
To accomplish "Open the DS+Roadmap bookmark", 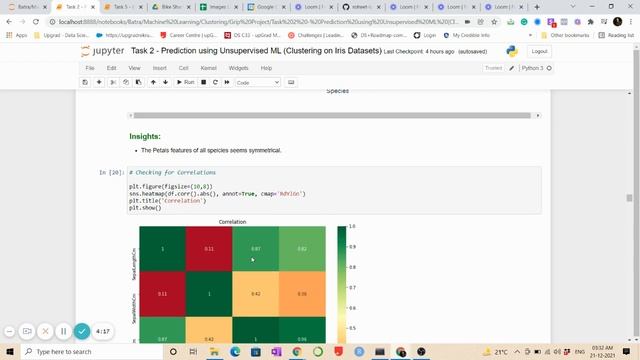I will coord(378,36).
